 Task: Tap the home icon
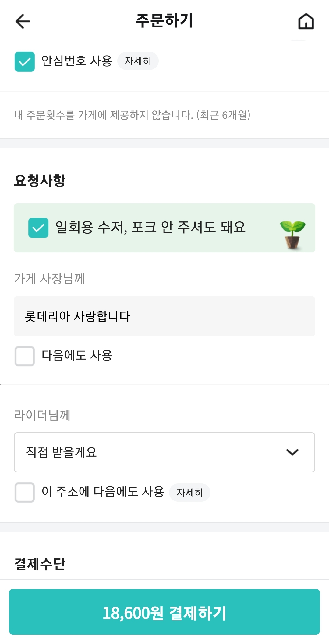(x=306, y=21)
